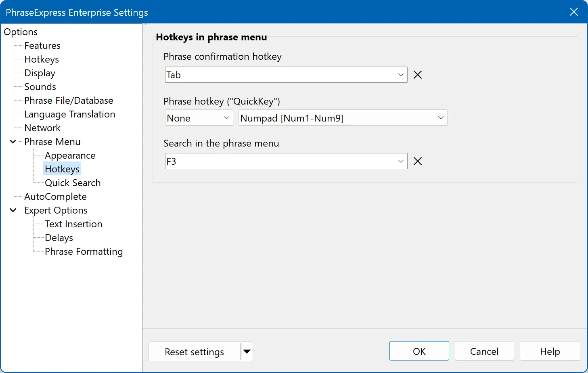Image resolution: width=588 pixels, height=373 pixels.
Task: Open the Phrase confirmation hotkey dropdown
Action: [x=400, y=75]
